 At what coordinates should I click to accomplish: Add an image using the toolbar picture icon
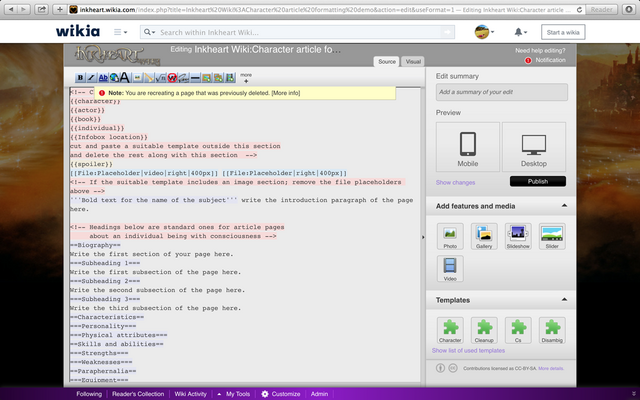(207, 78)
